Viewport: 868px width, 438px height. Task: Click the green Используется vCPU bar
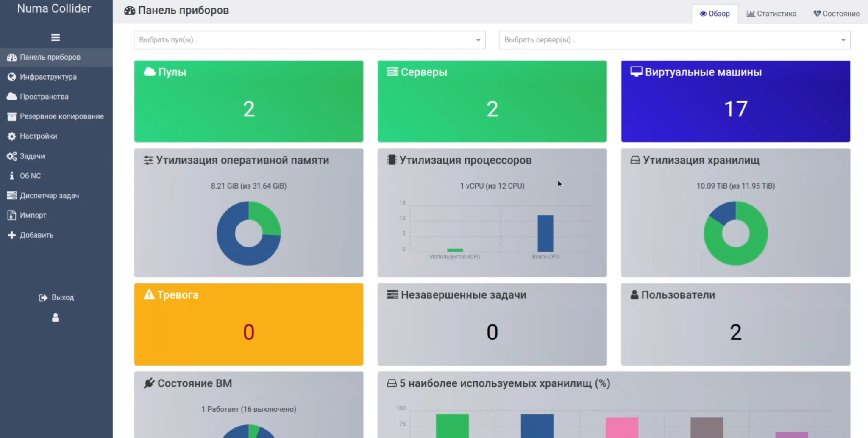[x=455, y=250]
